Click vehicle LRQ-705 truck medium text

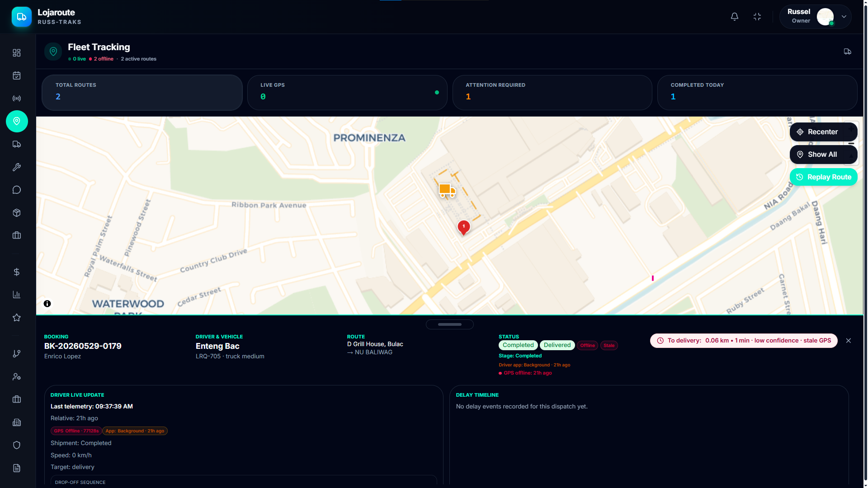pos(230,357)
